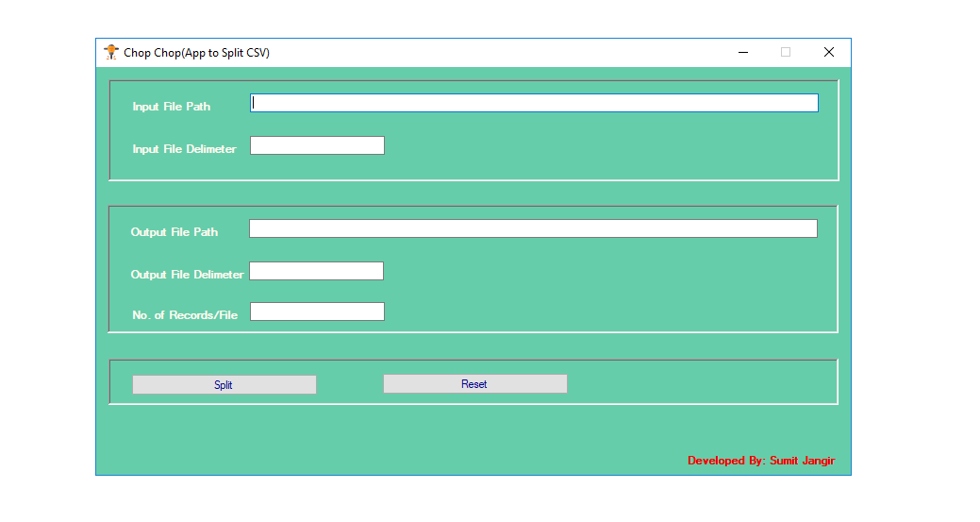Click the disabled maximize button
The image size is (980, 522).
click(786, 53)
